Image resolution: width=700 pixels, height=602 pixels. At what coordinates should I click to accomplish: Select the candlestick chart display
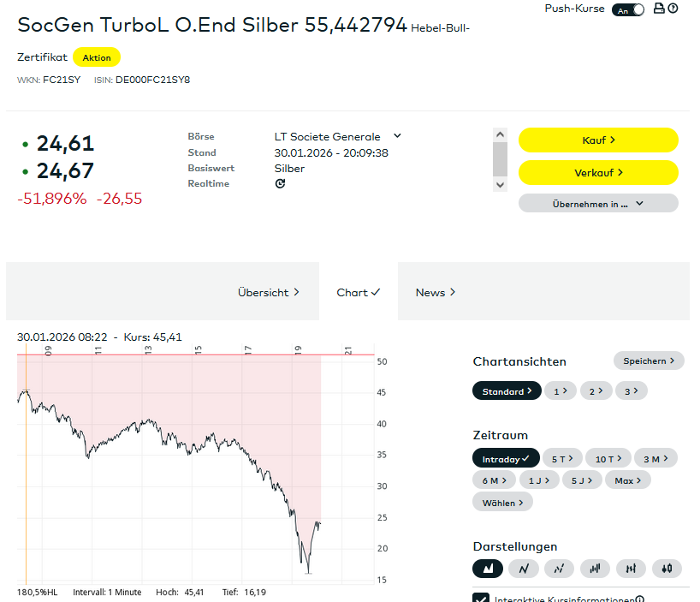(x=667, y=568)
